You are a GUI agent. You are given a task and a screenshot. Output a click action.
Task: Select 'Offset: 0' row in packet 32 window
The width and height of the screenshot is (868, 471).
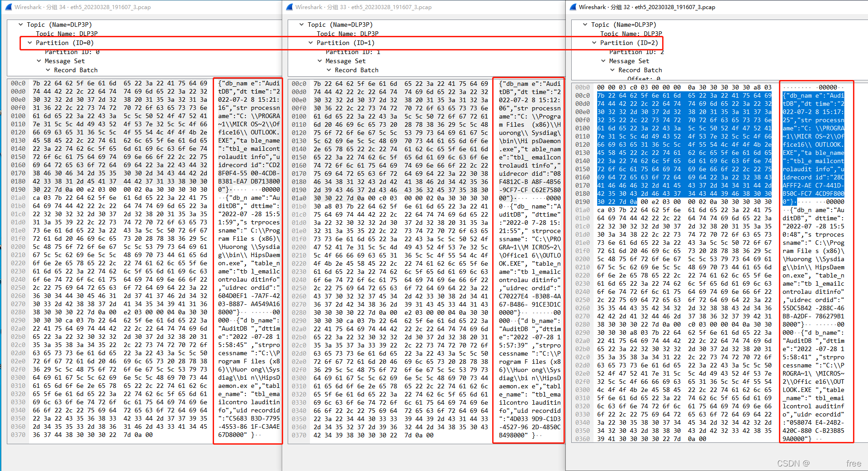point(644,79)
